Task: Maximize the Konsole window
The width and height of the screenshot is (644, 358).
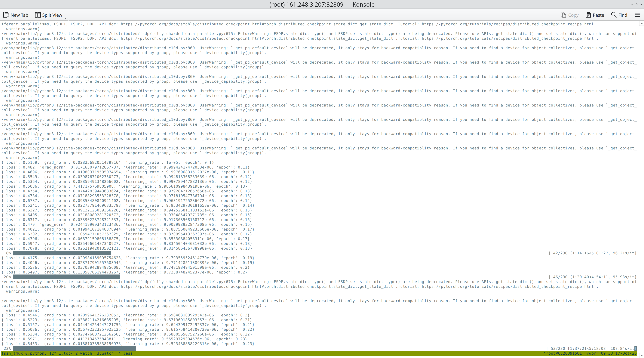Action: click(x=636, y=4)
